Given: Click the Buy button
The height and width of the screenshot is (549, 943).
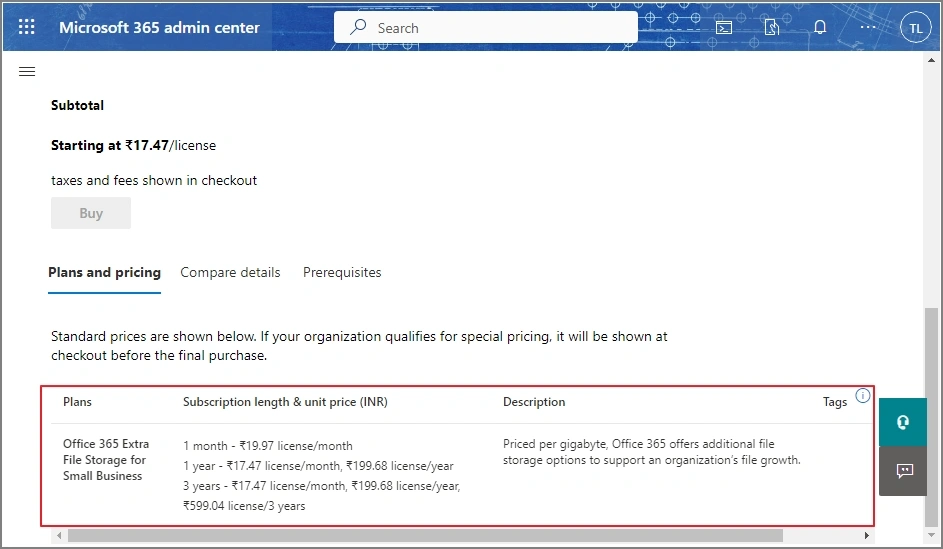Looking at the screenshot, I should (x=91, y=213).
